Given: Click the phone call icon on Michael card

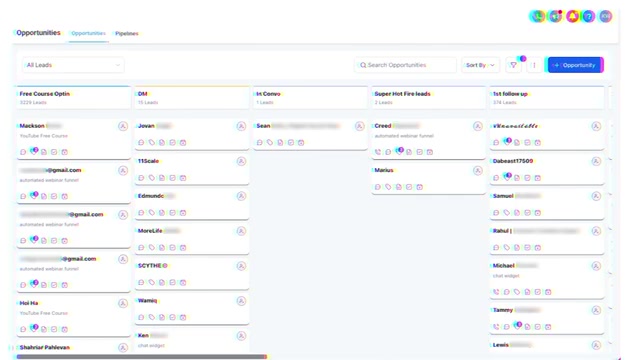Looking at the screenshot, I should pyautogui.click(x=496, y=292).
